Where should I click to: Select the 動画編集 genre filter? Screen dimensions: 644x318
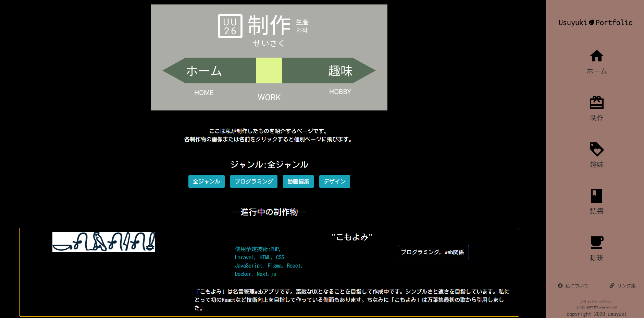[298, 181]
